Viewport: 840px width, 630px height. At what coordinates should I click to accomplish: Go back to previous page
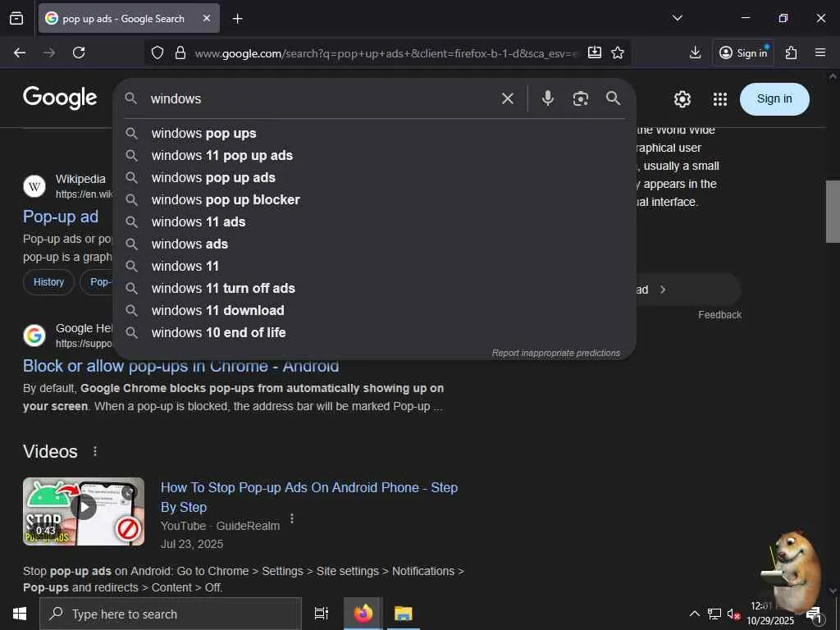(x=20, y=52)
